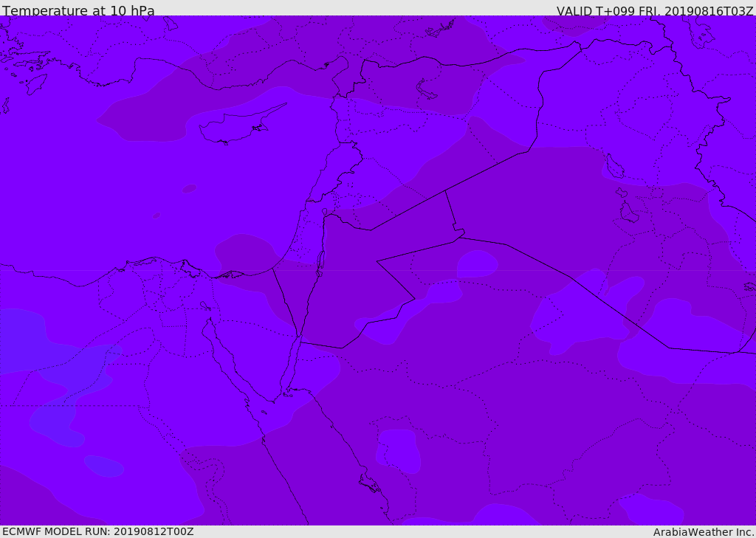Select the 'VALID T+099 FRI. 20190816T03Z' timestamp
The height and width of the screenshot is (538, 756).
click(654, 11)
